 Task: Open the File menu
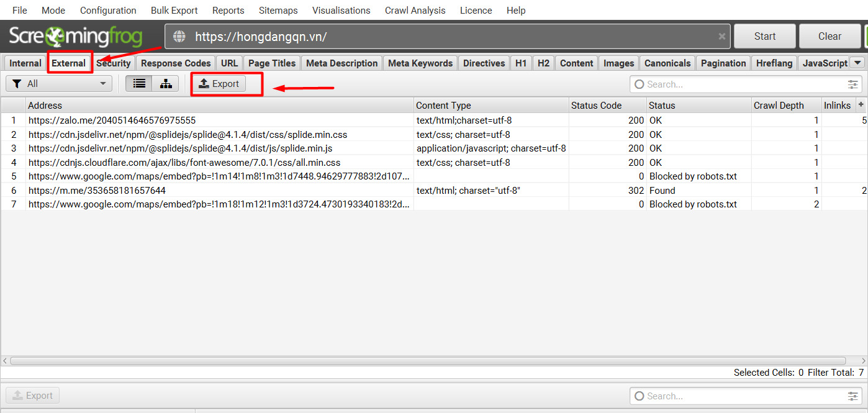coord(20,11)
